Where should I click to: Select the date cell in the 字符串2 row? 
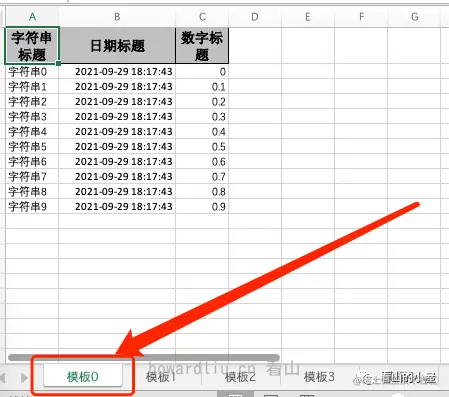coord(117,101)
